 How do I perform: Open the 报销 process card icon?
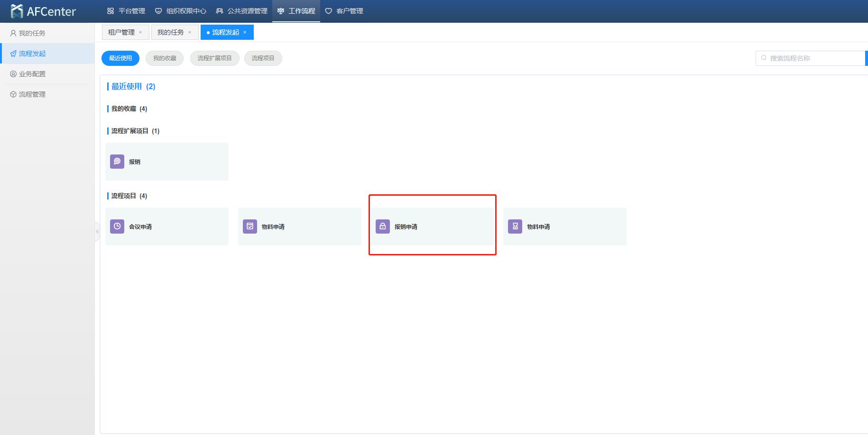[117, 162]
